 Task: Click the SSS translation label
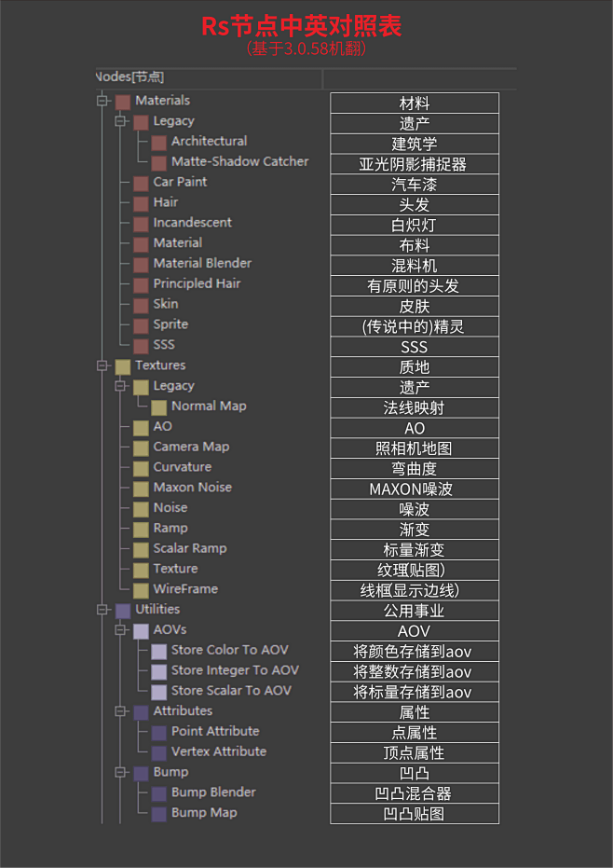point(414,346)
